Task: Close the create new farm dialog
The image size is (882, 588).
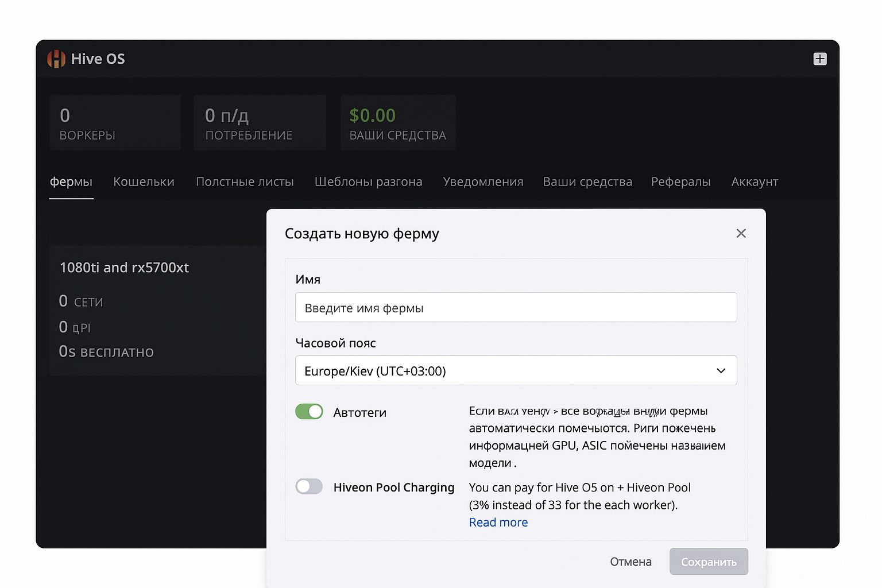Action: pyautogui.click(x=741, y=233)
